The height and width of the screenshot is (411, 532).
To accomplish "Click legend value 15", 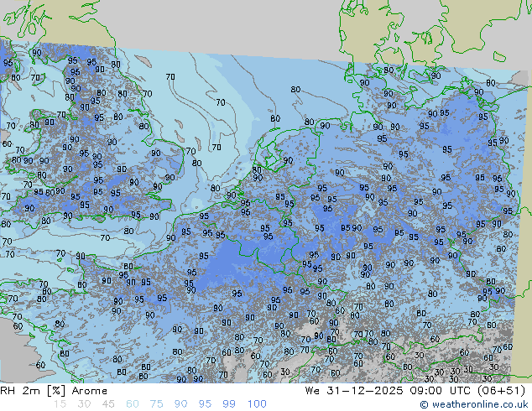I will 60,404.
